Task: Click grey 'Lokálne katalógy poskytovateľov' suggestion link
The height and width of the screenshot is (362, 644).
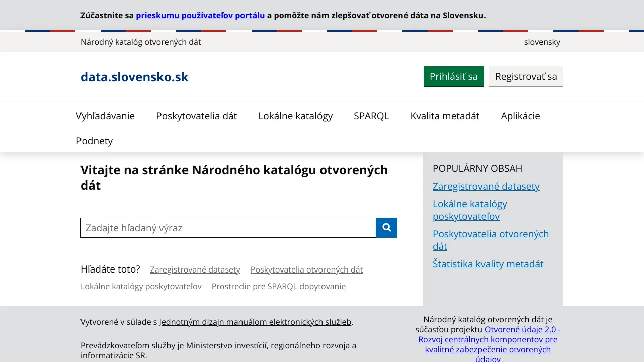Action: click(141, 286)
